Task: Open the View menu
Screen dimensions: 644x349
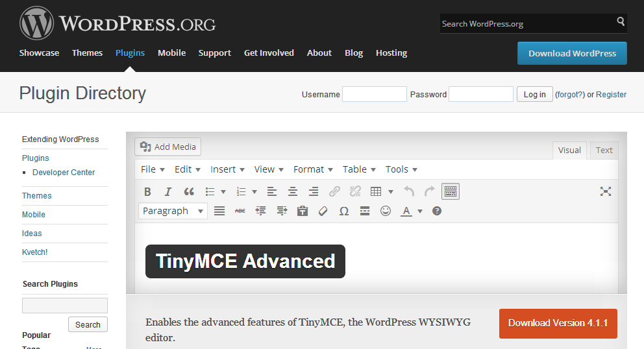Action: click(269, 169)
